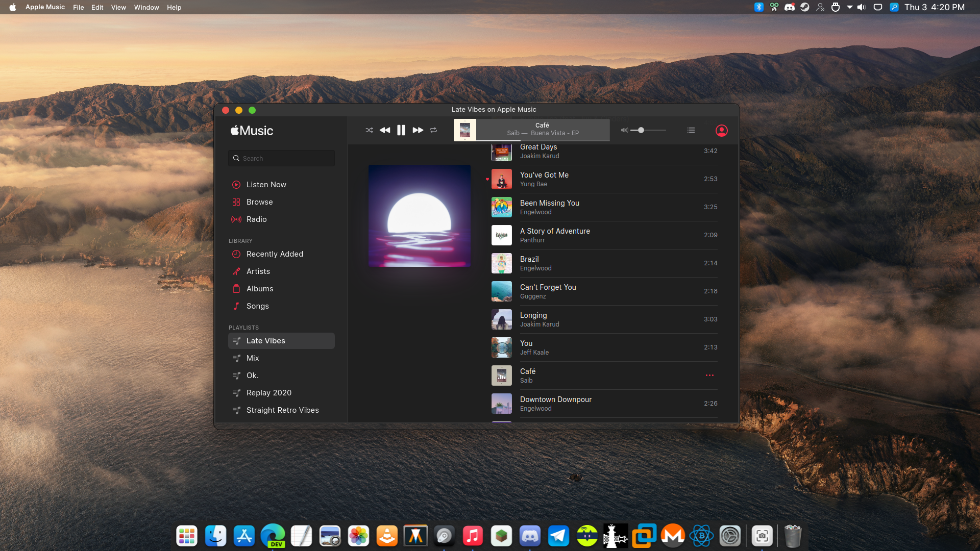Open the Replay 2020 playlist
Screen dimensions: 980x551
tap(281, 393)
